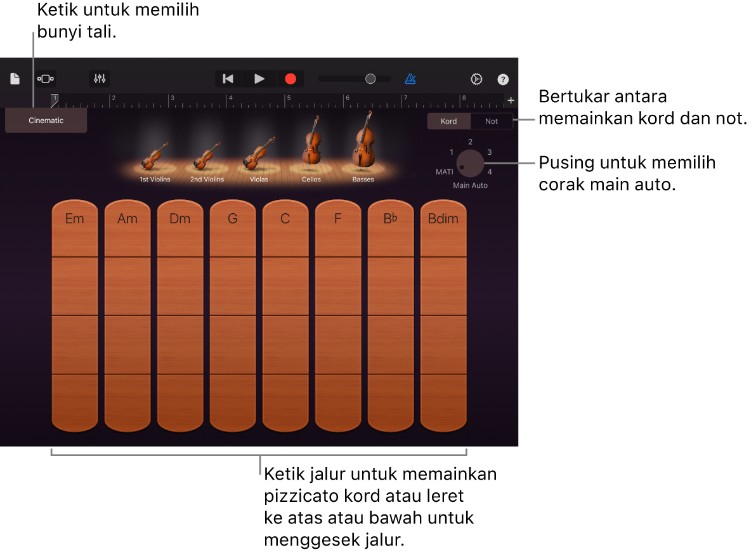
Task: Turn the Main Auto knob
Action: tap(470, 163)
